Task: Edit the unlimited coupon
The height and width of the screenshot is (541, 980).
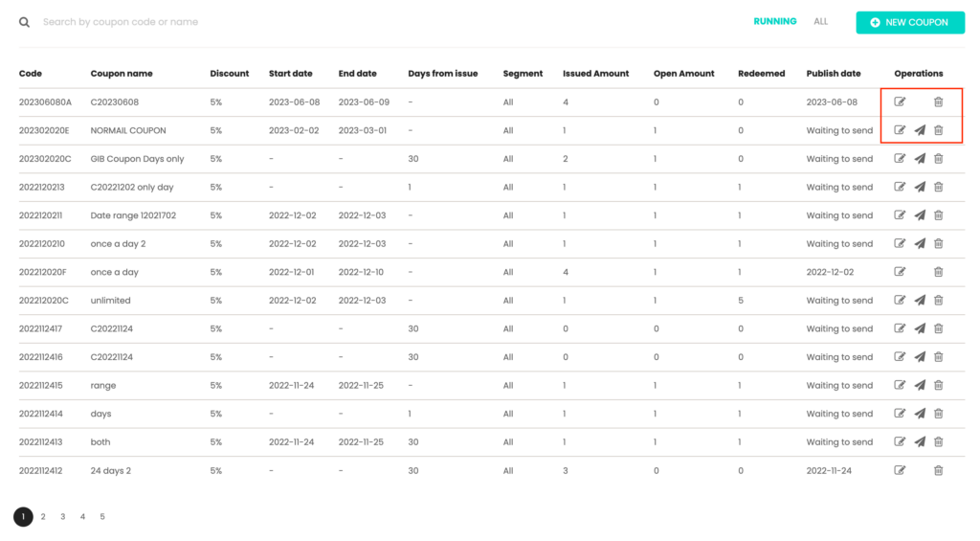Action: tap(900, 301)
